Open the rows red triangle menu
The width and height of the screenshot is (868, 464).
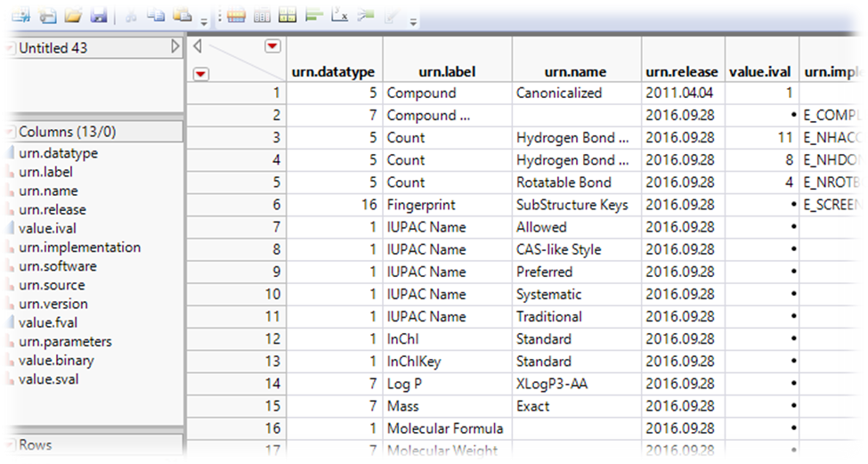[x=201, y=74]
